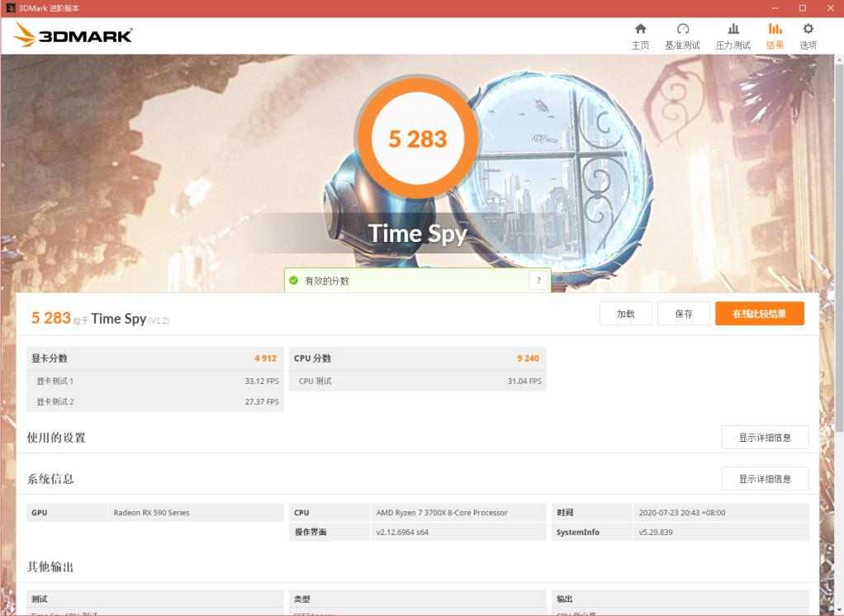Viewport: 844px width, 616px height.
Task: Show details for 使用的设置 section
Action: point(765,438)
